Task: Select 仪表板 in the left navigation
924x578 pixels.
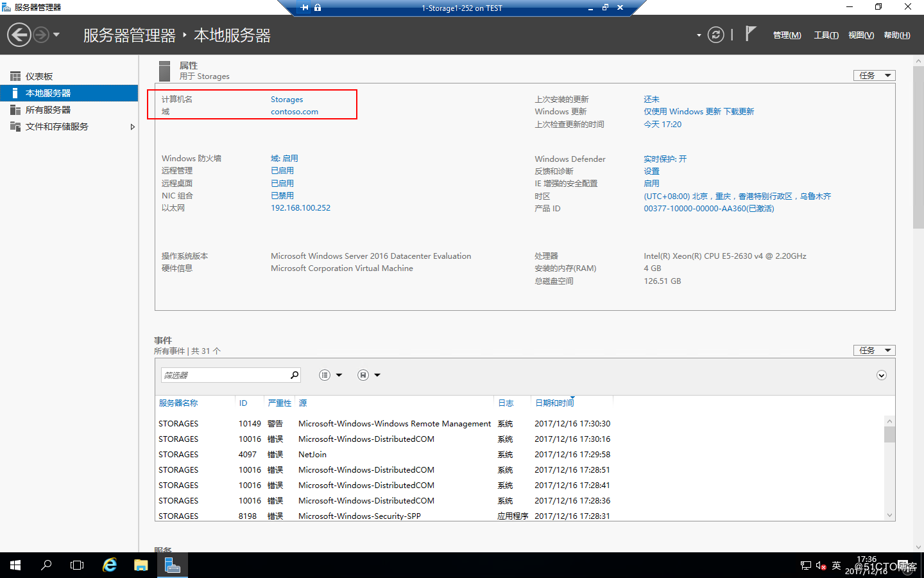Action: (39, 76)
